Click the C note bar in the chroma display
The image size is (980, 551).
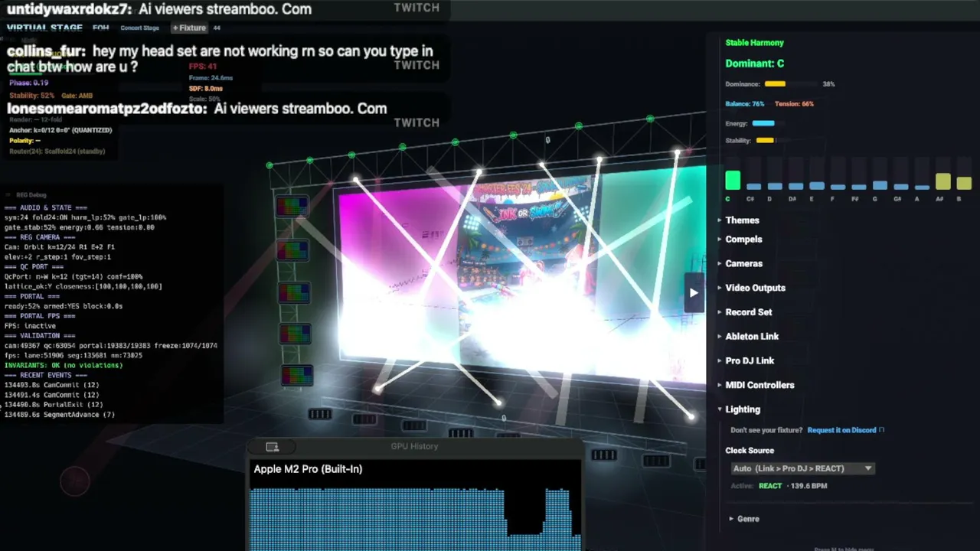[733, 181]
